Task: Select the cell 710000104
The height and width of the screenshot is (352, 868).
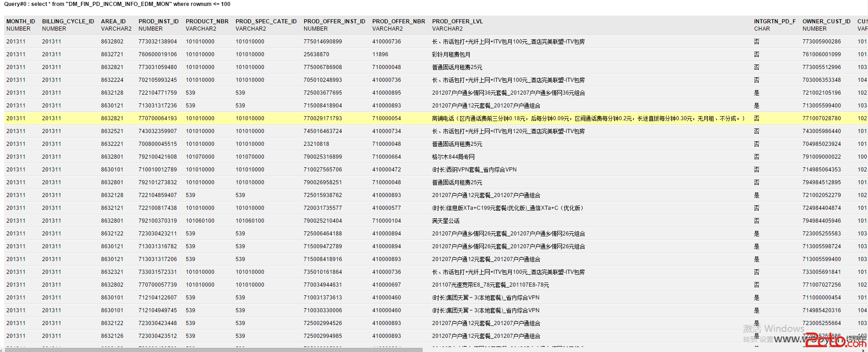Action: click(x=386, y=221)
